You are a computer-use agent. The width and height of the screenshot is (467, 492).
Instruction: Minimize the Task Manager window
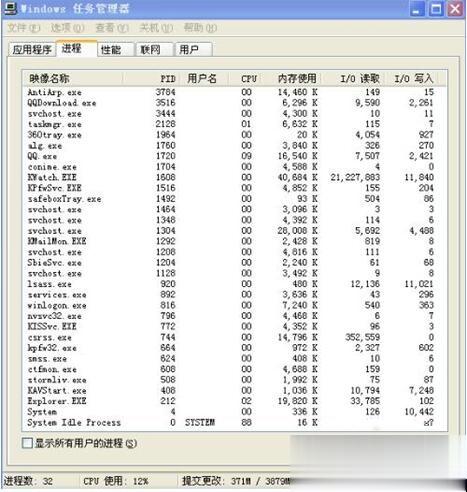(x=417, y=9)
